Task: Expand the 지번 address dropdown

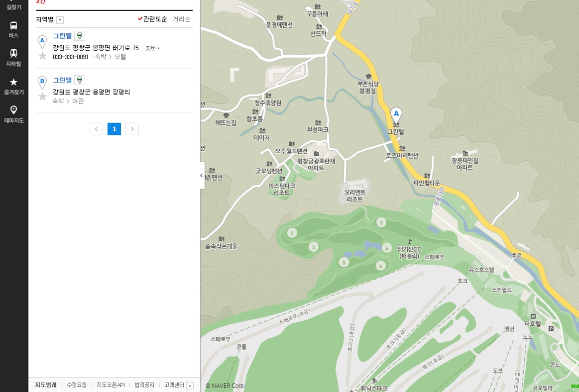Action: (x=153, y=48)
